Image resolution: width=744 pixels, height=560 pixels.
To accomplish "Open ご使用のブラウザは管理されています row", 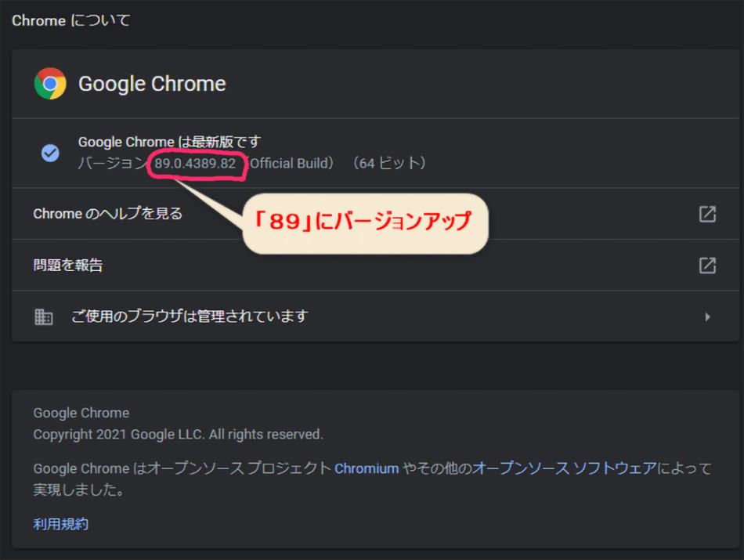I will [375, 316].
